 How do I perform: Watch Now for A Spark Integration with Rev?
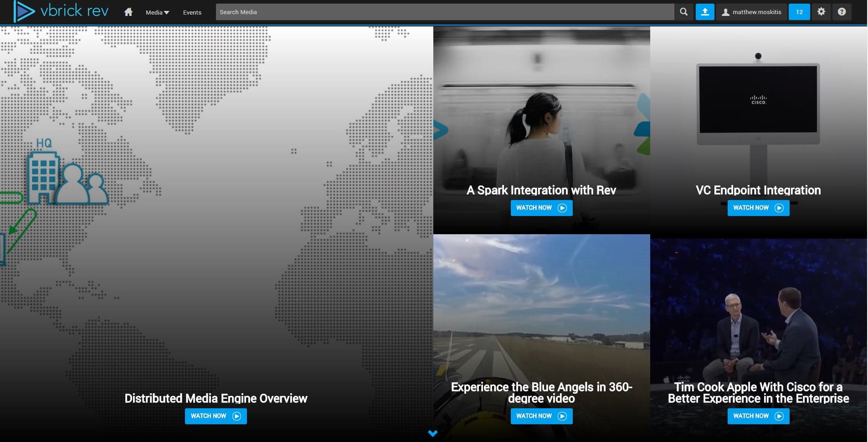pyautogui.click(x=541, y=208)
